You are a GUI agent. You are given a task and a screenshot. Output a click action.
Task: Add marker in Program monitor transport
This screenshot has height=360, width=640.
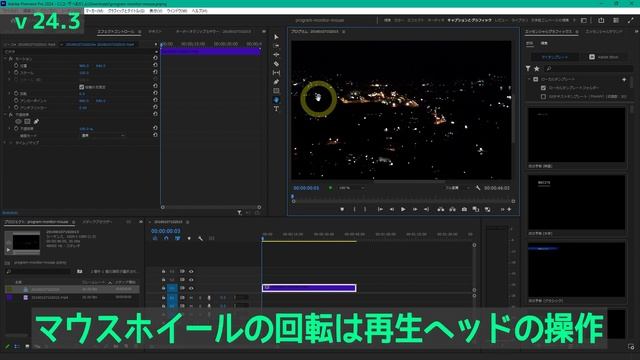tap(342, 209)
